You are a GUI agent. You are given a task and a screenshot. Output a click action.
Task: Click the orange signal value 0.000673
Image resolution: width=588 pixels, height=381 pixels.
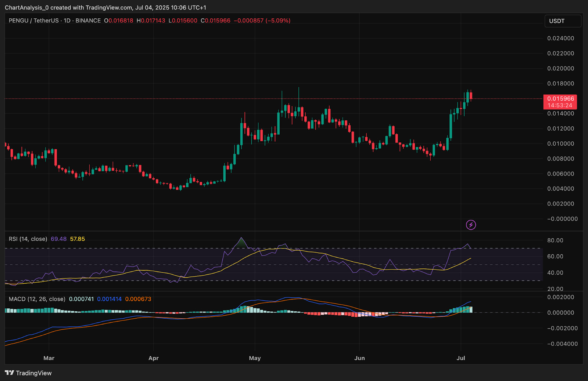click(x=138, y=299)
